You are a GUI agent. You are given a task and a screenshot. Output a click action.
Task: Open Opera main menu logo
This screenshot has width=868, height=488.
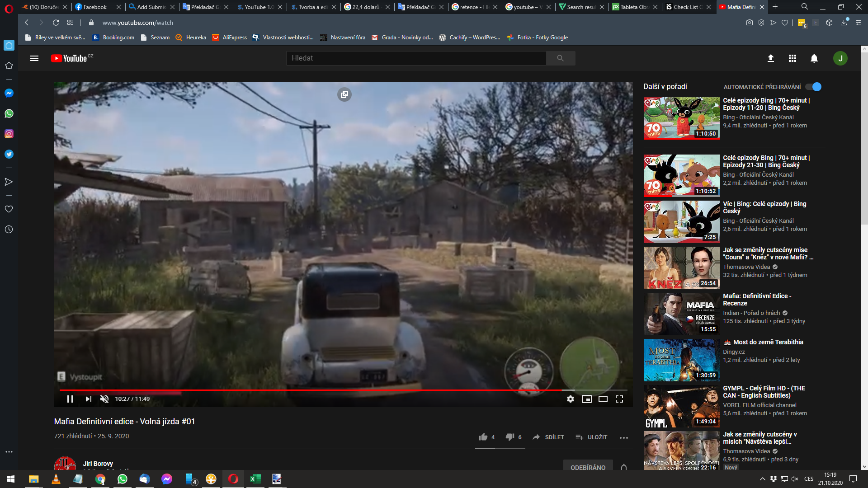tap(9, 9)
